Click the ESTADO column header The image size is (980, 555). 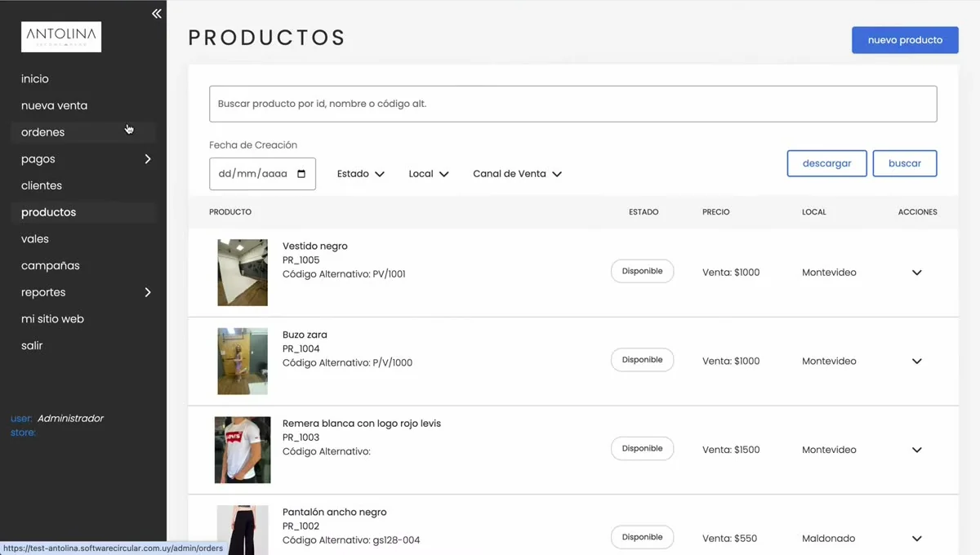coord(644,212)
